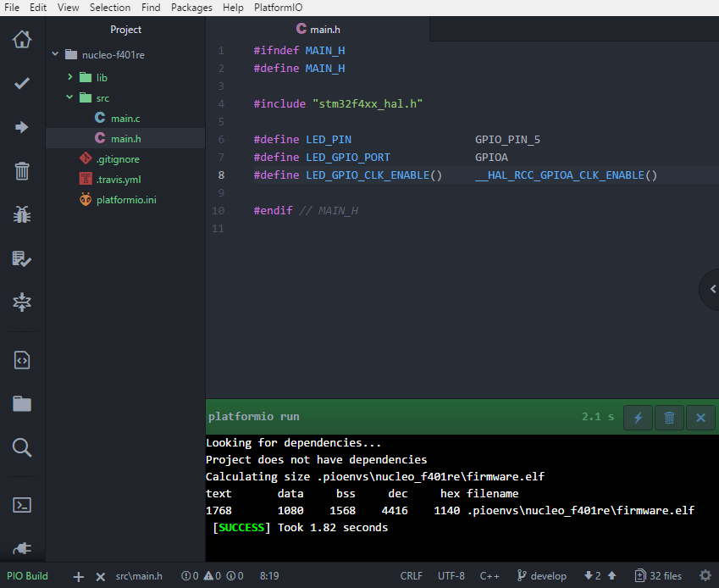Open find in project with the magnifier icon

pyautogui.click(x=21, y=447)
